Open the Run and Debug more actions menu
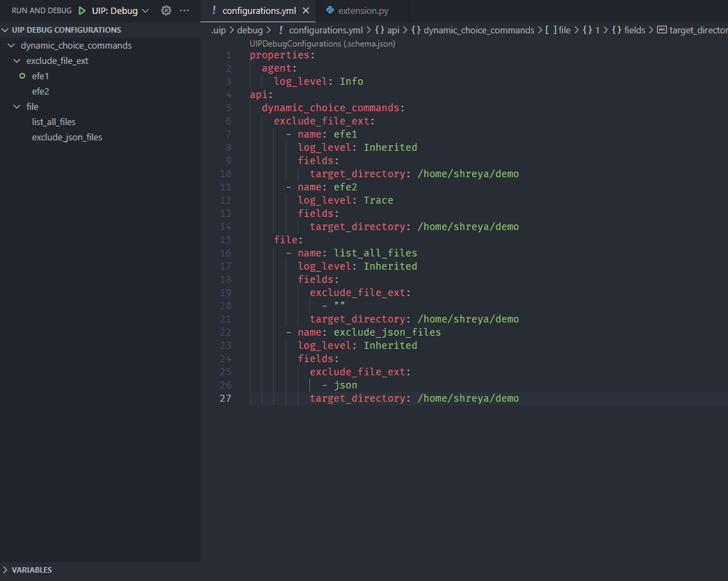The width and height of the screenshot is (728, 581). tap(184, 10)
